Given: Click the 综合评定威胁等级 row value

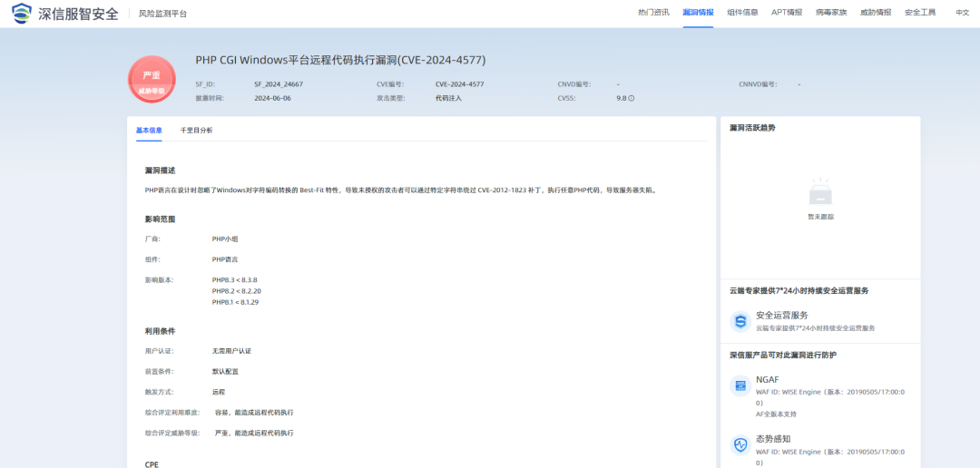Looking at the screenshot, I should (254, 433).
